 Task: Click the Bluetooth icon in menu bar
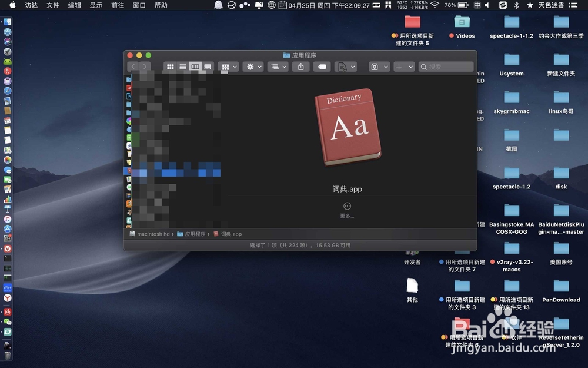click(516, 5)
